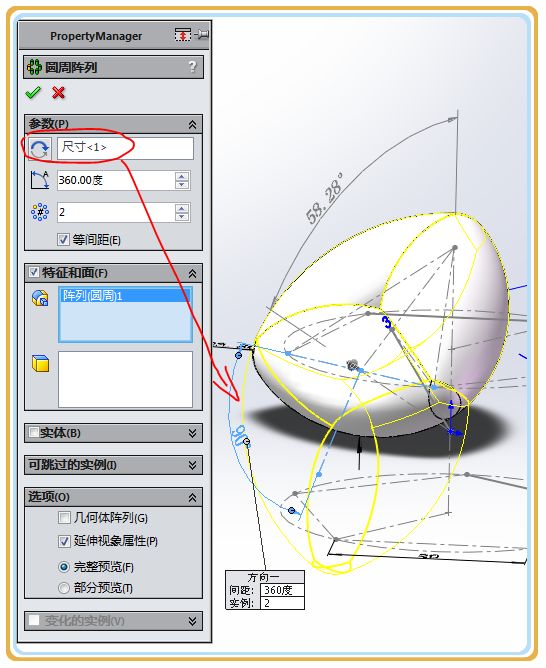The height and width of the screenshot is (668, 546).
Task: Select the pattern axis field 尺寸<1>
Action: 125,148
